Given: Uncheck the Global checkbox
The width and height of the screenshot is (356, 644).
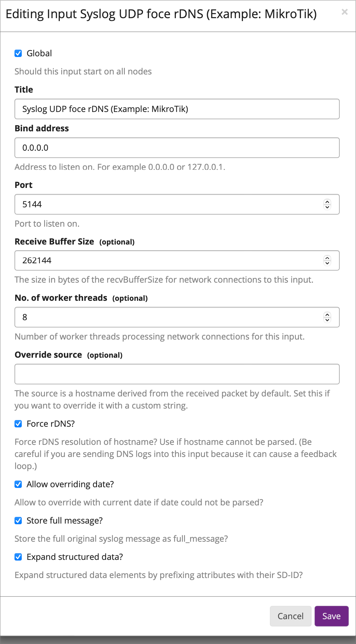Looking at the screenshot, I should point(18,53).
